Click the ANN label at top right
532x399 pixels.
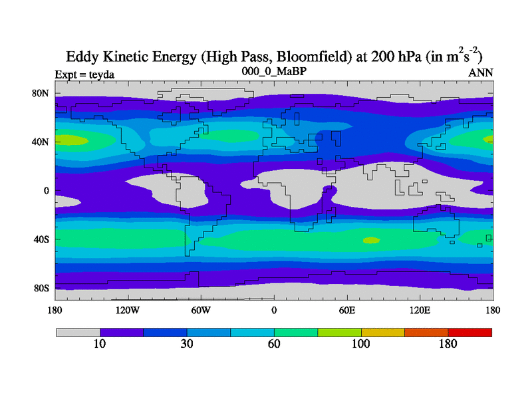point(480,74)
